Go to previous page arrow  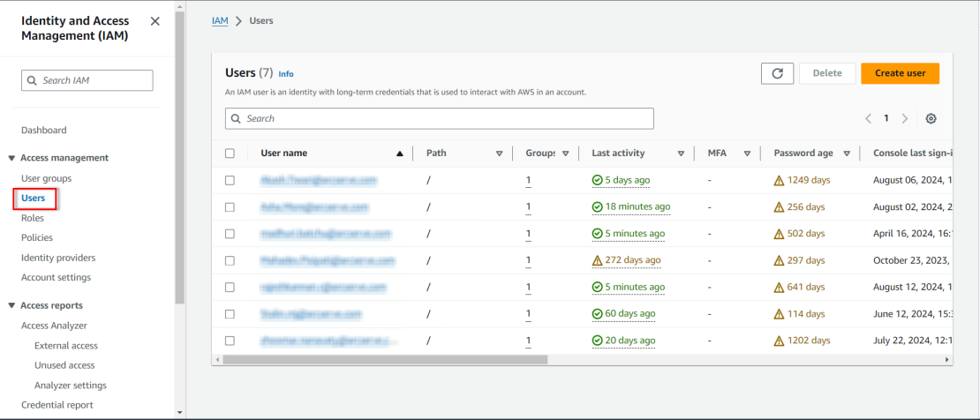pos(868,118)
